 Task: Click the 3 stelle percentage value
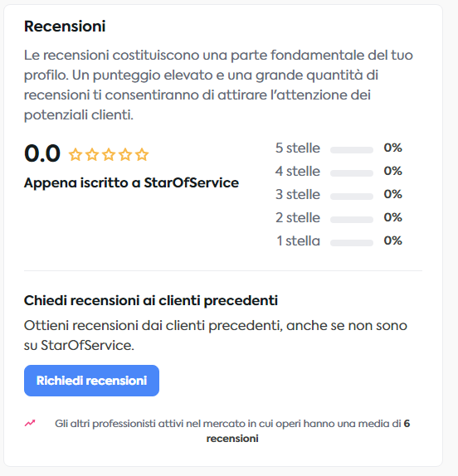392,194
